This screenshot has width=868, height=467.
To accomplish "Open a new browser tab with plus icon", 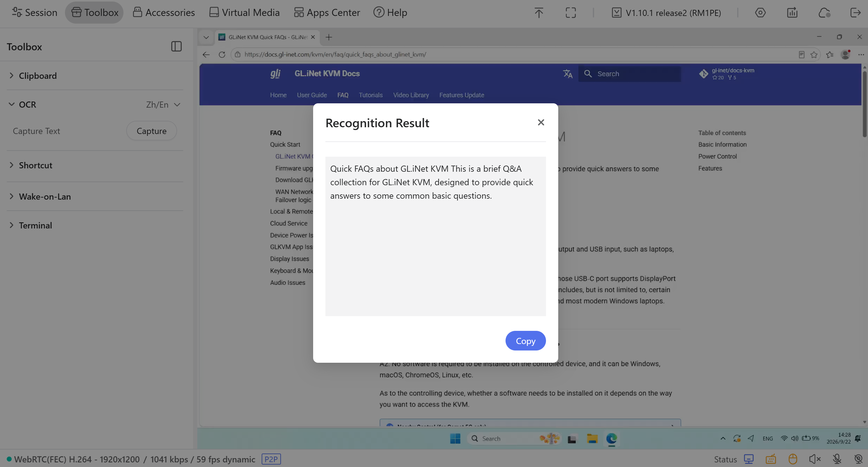I will 329,37.
